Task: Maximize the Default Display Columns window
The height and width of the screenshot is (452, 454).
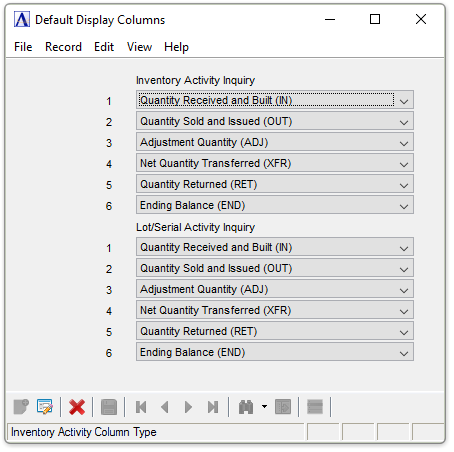Action: pos(375,19)
